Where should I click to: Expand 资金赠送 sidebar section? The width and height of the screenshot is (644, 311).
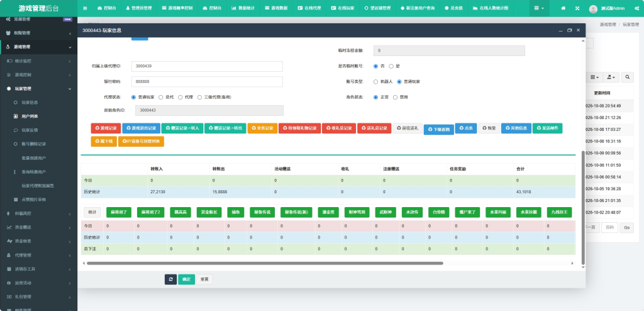point(38,227)
